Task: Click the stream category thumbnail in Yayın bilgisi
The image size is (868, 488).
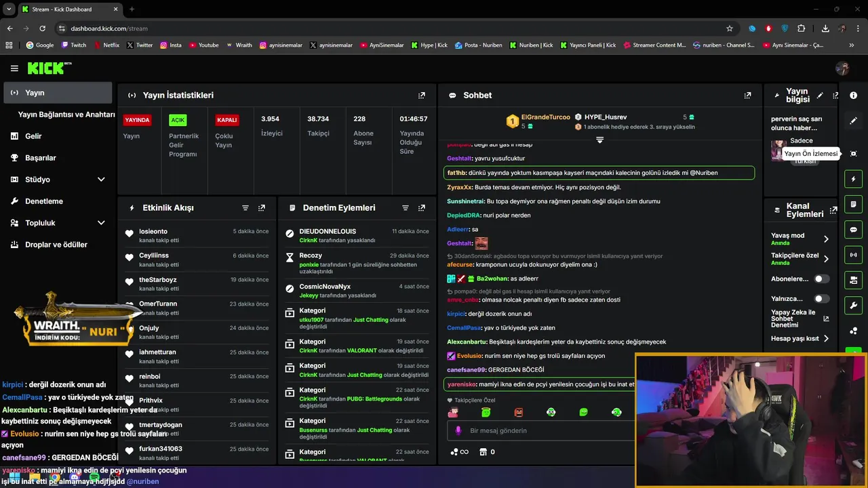Action: tap(778, 150)
